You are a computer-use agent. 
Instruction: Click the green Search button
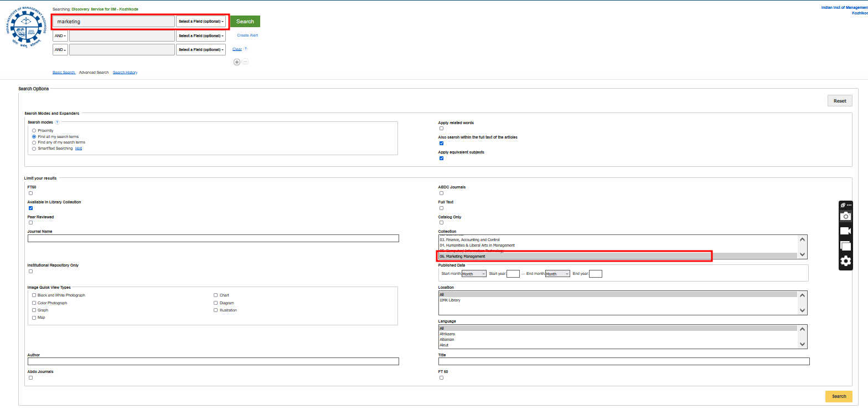(x=245, y=22)
